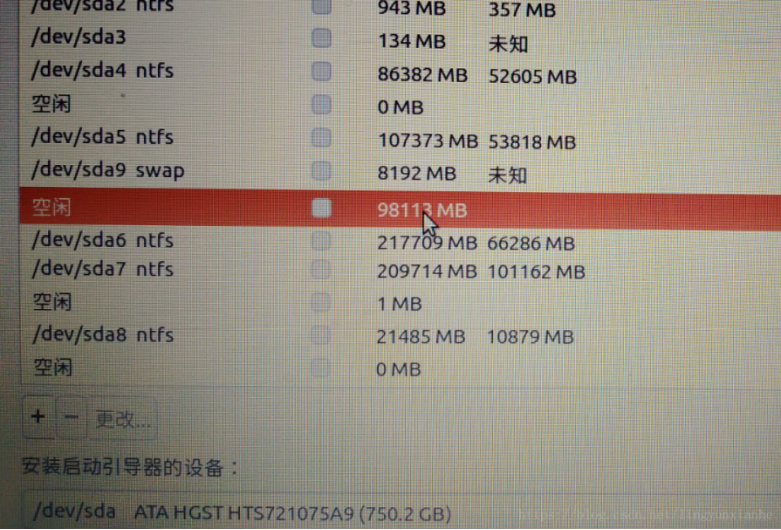Image resolution: width=781 pixels, height=530 pixels.
Task: Select the /dev/sda8 ntfs partition row
Action: point(400,335)
